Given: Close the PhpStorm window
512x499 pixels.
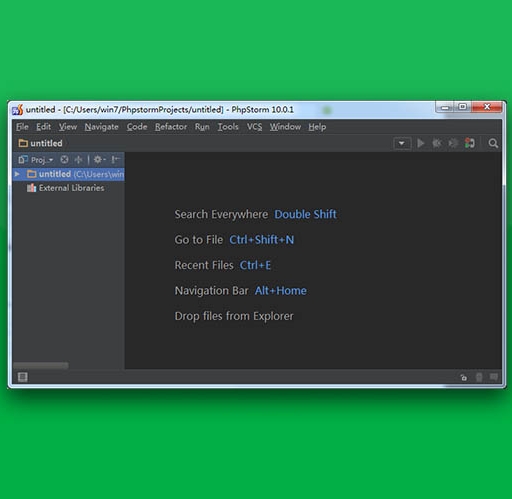Looking at the screenshot, I should tap(487, 107).
